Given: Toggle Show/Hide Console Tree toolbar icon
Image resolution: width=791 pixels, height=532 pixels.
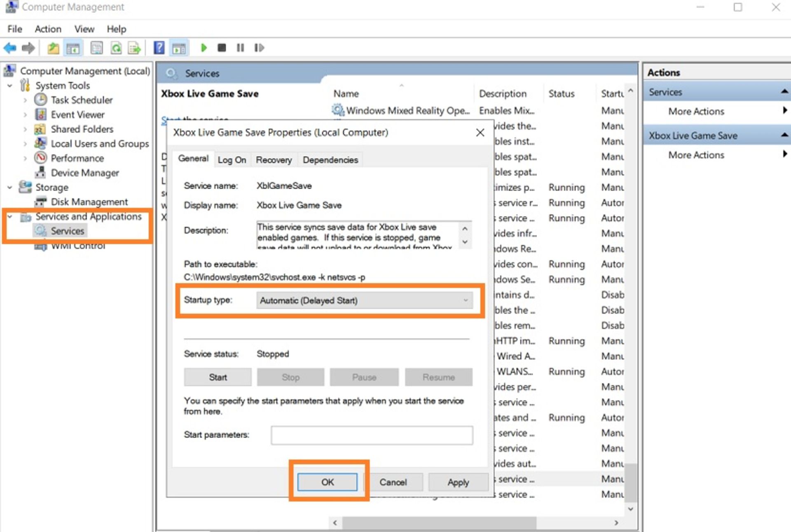Looking at the screenshot, I should point(73,48).
